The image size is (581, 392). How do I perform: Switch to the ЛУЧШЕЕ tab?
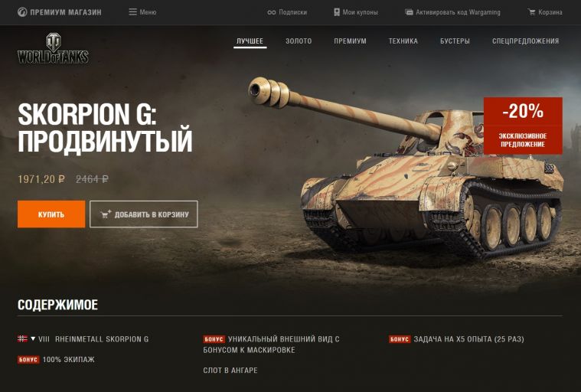(x=250, y=41)
